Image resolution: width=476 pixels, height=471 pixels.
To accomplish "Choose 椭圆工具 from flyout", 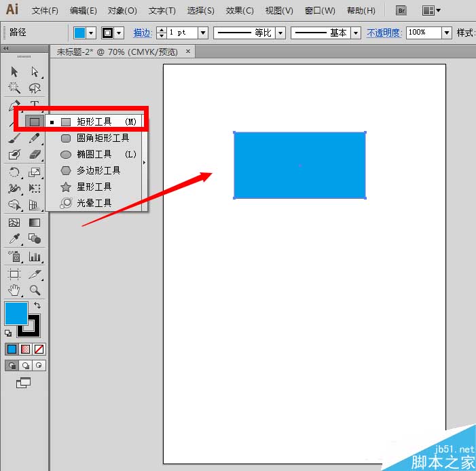I will point(95,155).
